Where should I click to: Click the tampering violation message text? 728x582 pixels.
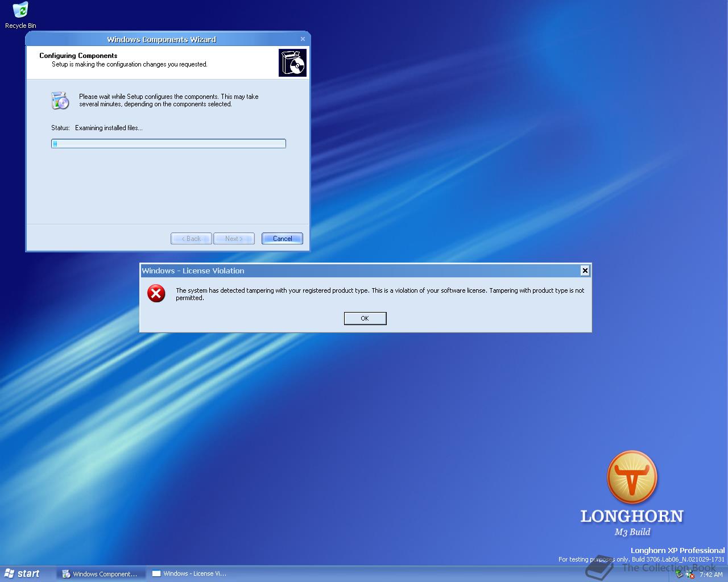380,294
